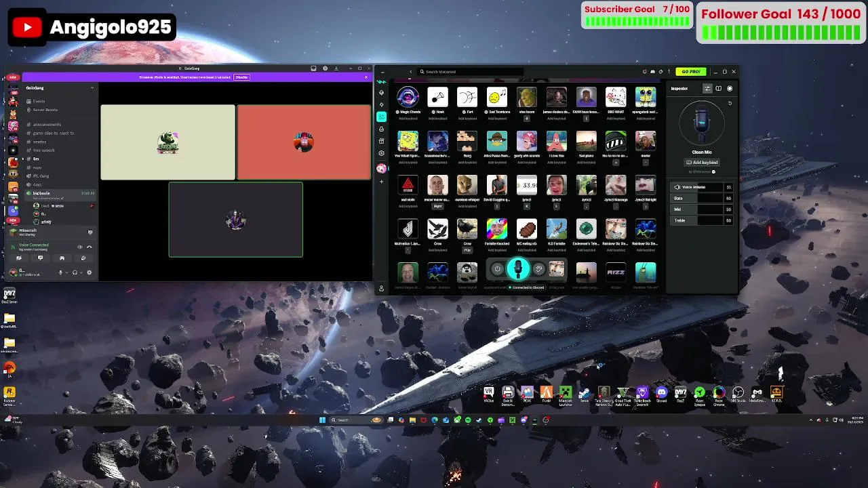Image resolution: width=868 pixels, height=488 pixels.
Task: Open the game-clips-to-react-to channel
Action: point(54,133)
